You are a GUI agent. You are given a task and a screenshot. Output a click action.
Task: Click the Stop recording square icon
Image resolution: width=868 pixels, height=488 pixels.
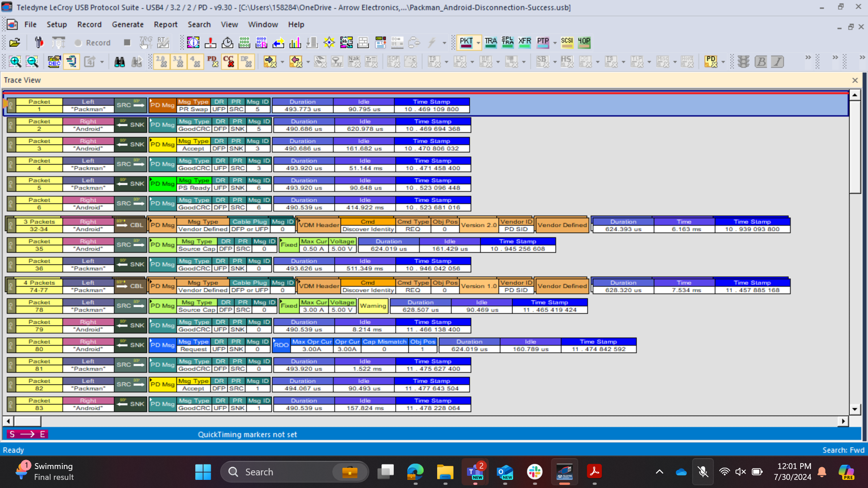[x=127, y=42]
